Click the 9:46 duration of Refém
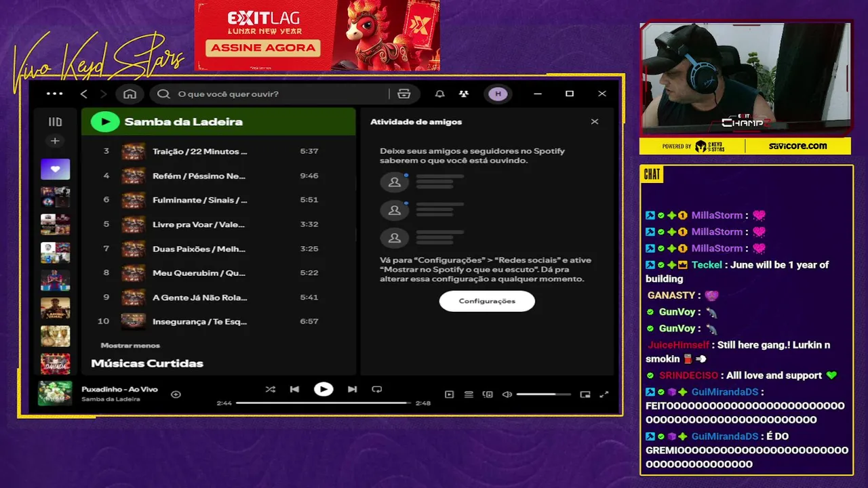Screen dimensions: 868x488 pyautogui.click(x=309, y=176)
